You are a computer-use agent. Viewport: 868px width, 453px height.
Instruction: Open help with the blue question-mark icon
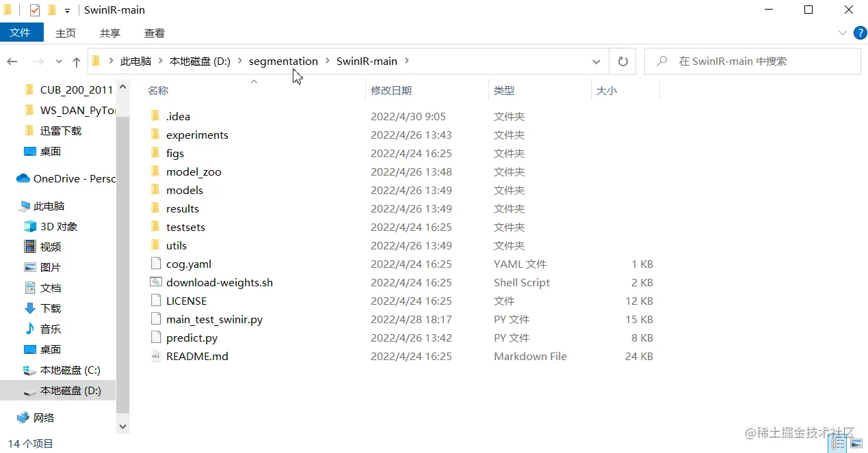pyautogui.click(x=860, y=32)
